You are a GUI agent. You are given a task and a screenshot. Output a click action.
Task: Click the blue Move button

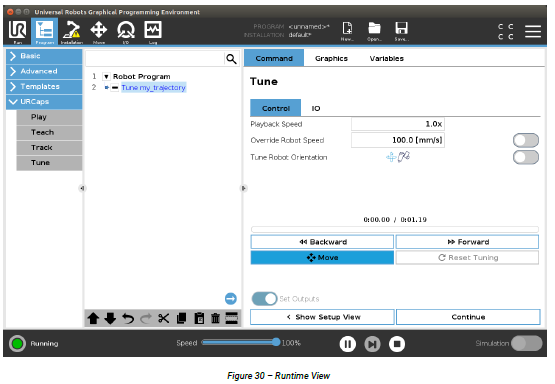click(x=322, y=257)
